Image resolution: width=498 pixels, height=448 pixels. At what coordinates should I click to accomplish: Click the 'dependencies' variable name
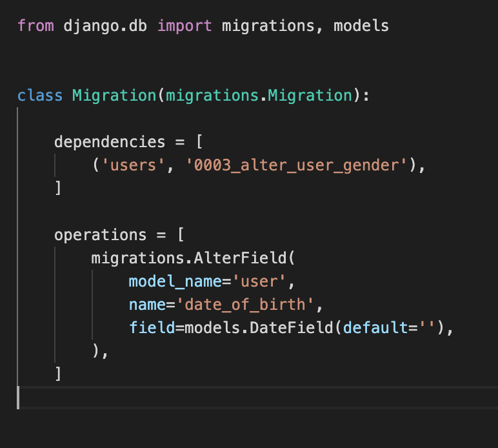110,142
